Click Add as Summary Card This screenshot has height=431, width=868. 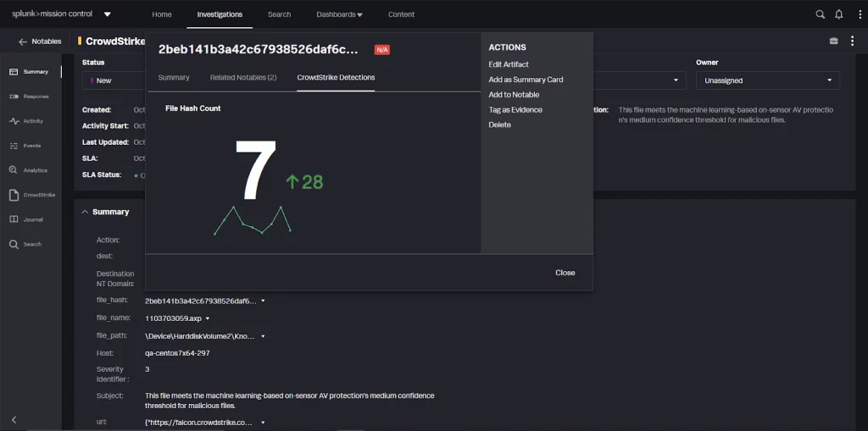coord(526,80)
